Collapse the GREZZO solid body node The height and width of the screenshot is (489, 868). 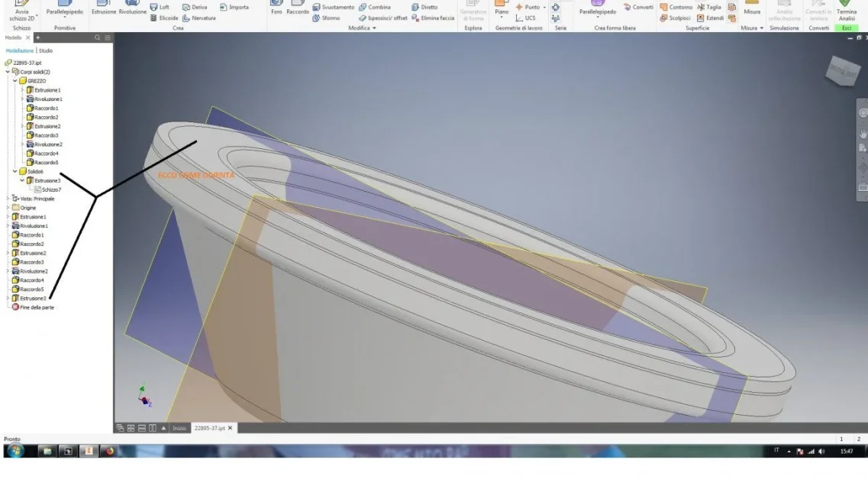click(x=15, y=81)
